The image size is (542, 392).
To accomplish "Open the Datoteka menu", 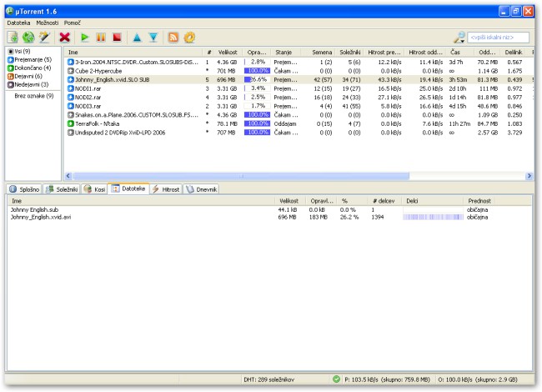I will tap(18, 23).
